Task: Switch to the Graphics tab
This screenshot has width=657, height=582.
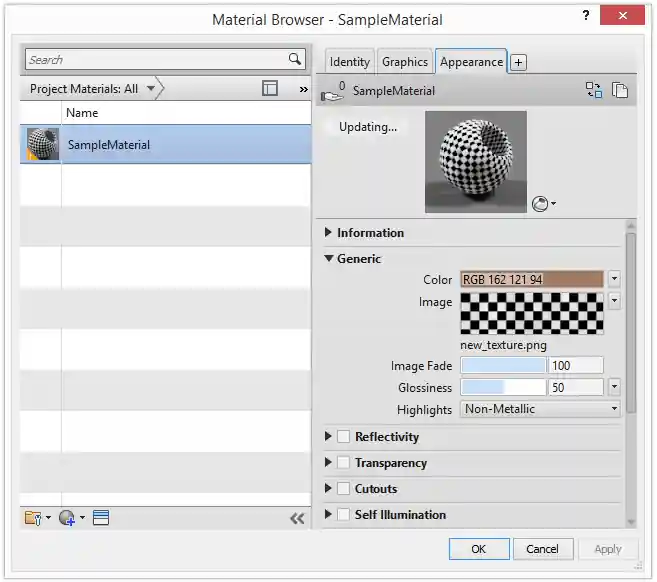Action: [x=405, y=62]
